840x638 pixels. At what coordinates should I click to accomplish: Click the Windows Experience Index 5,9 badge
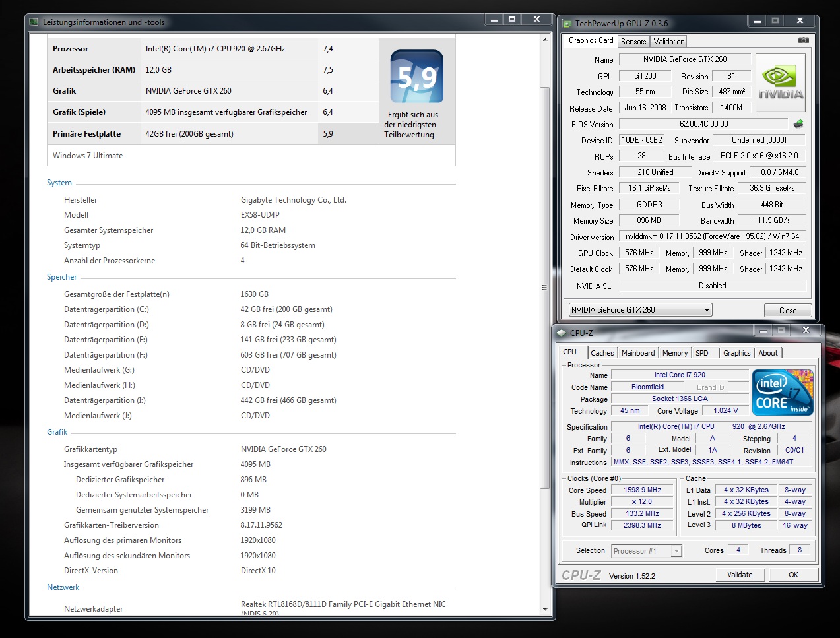tap(416, 77)
